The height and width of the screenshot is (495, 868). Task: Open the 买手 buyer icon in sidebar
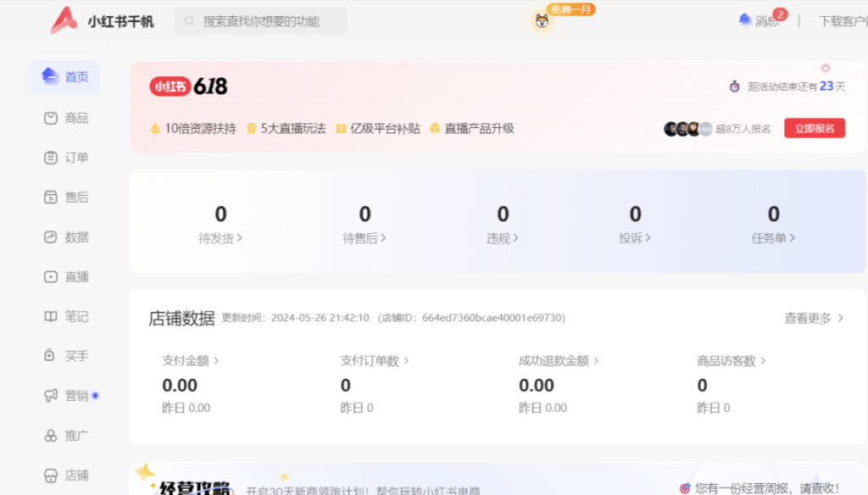pos(50,355)
